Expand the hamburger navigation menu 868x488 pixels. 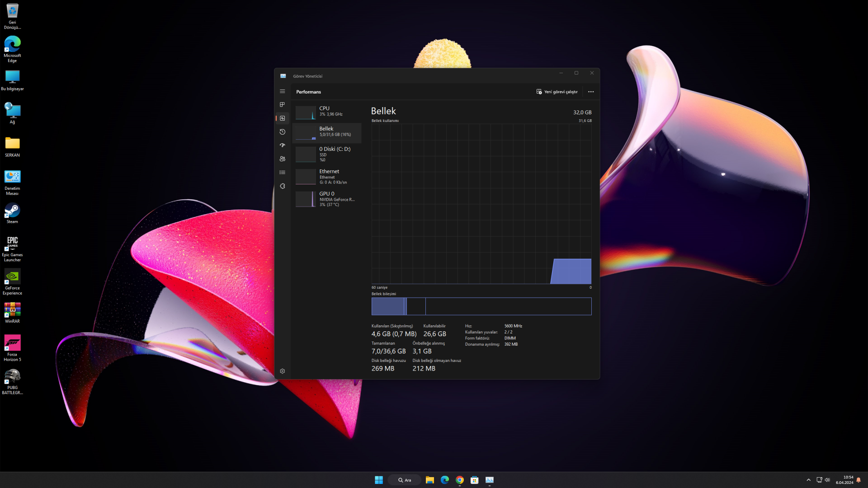click(282, 91)
